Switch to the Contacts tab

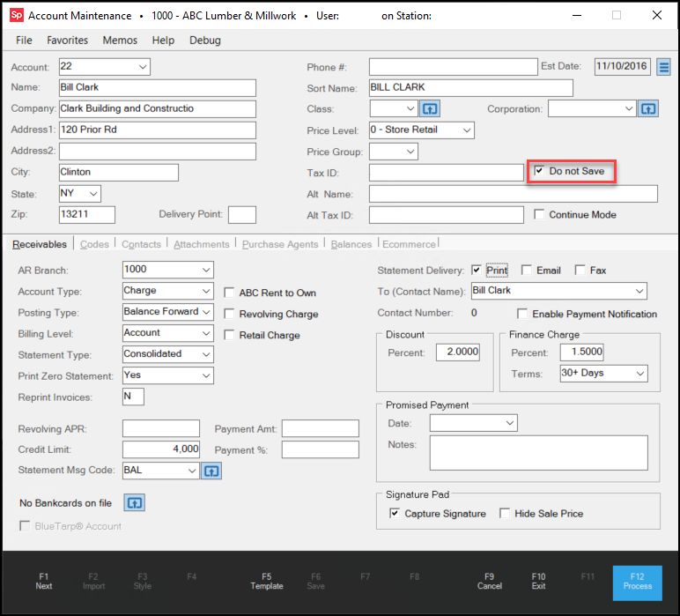pos(141,244)
